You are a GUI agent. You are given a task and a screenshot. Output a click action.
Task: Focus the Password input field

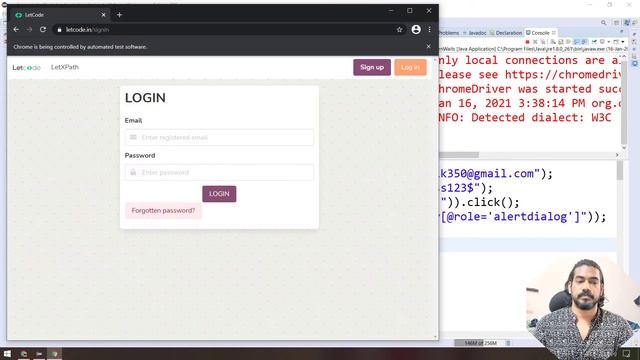tap(219, 173)
